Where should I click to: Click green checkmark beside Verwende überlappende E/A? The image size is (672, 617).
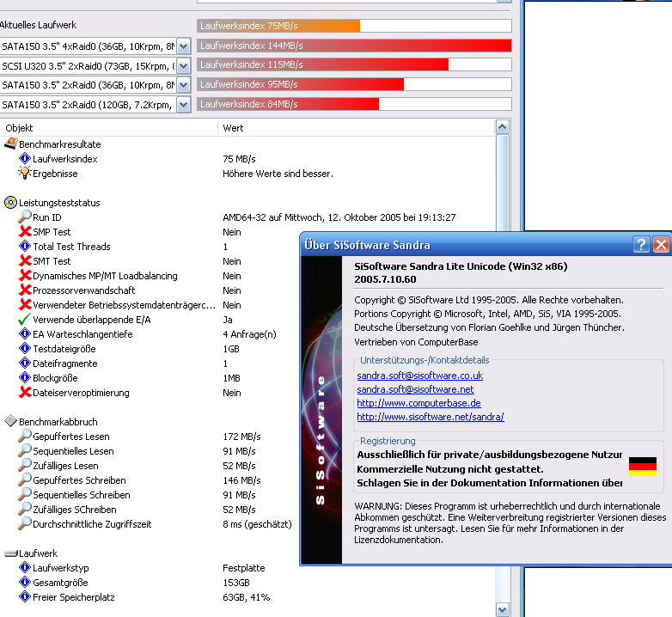point(25,319)
